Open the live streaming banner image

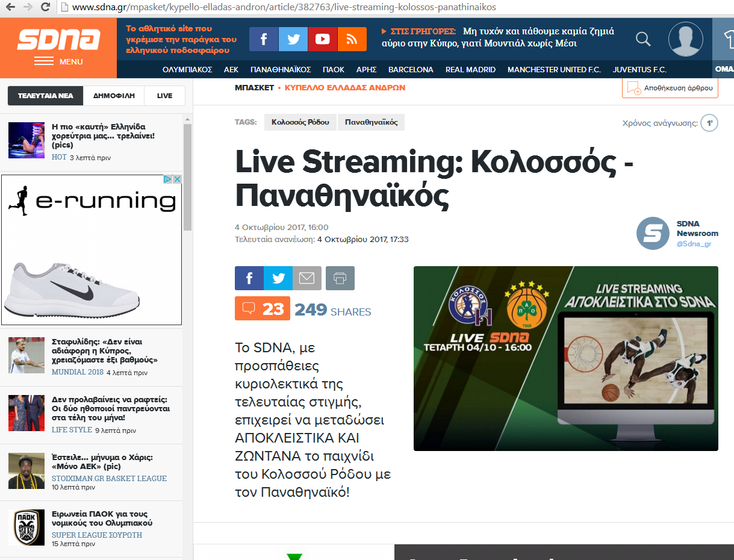(566, 358)
